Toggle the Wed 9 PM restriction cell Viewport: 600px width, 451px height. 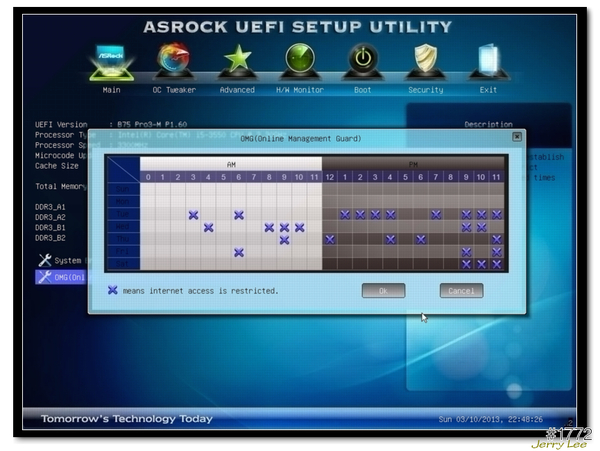(x=466, y=228)
